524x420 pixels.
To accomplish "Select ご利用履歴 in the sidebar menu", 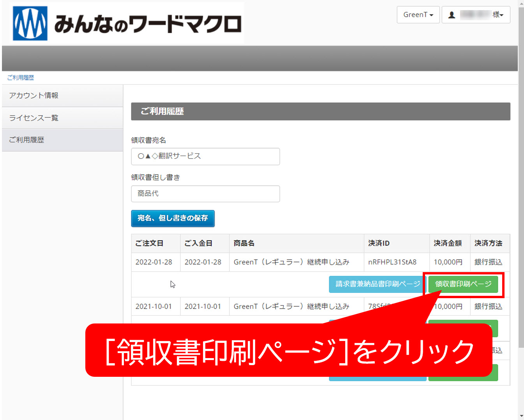I will coord(27,140).
